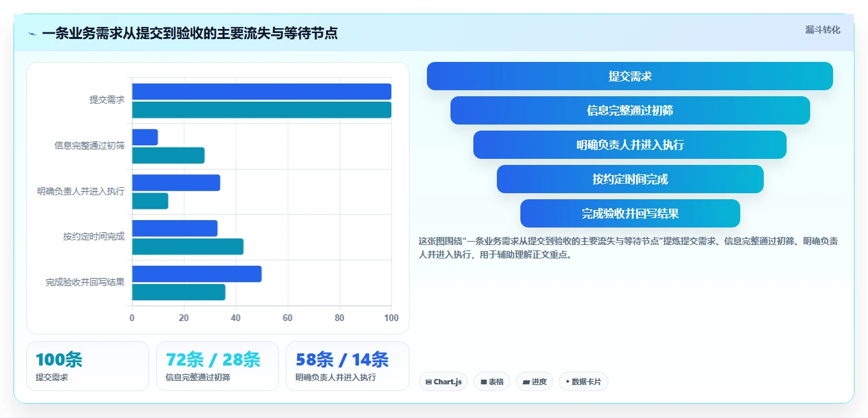Click the blue bar for 提交需求
The width and height of the screenshot is (868, 418).
point(262,92)
